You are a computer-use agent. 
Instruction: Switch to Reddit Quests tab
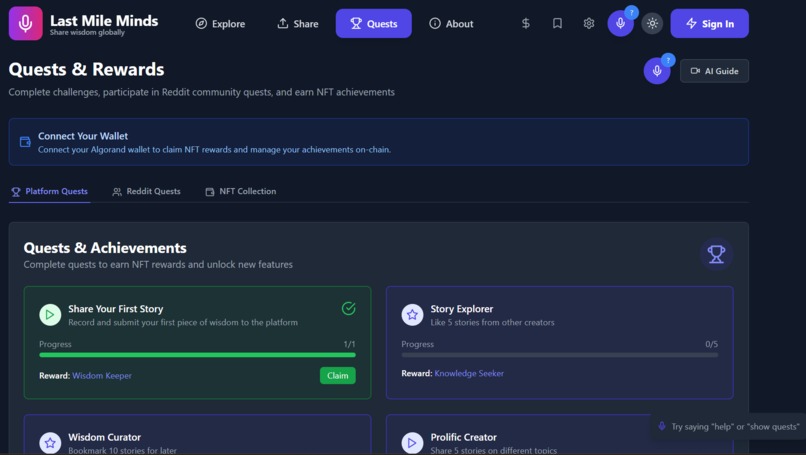146,191
